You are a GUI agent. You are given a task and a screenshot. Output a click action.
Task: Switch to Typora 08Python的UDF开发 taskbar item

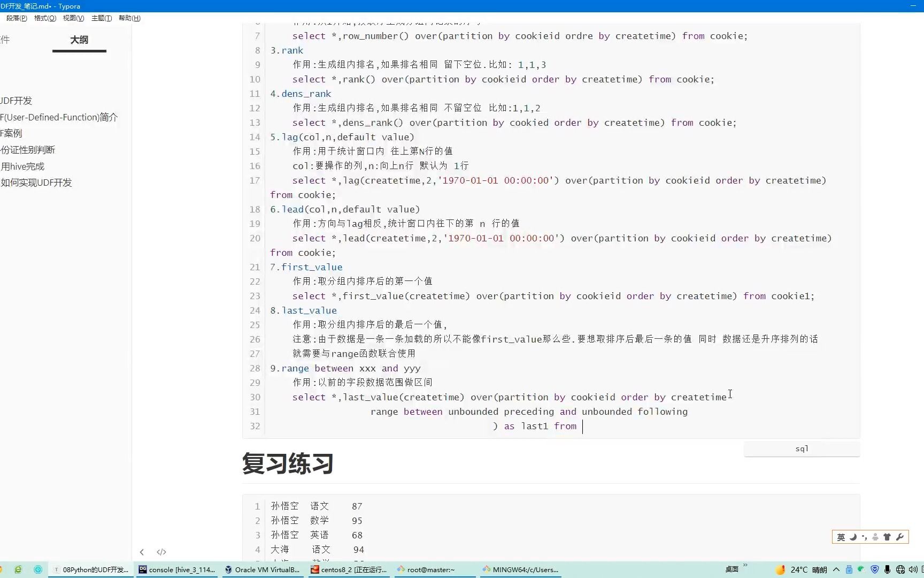(x=91, y=569)
